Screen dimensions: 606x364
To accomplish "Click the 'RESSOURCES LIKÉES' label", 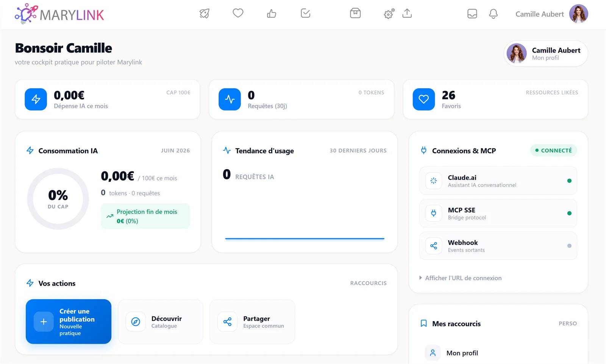I will 552,92.
